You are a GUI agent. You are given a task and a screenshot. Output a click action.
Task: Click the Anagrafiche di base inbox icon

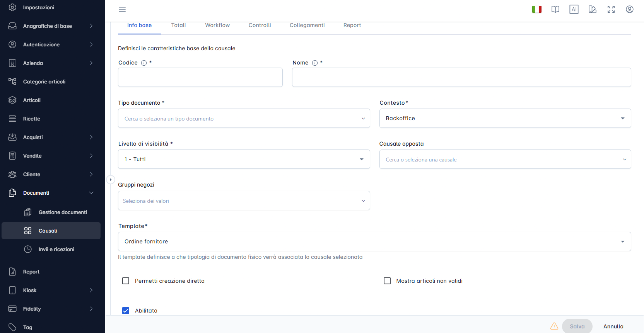pos(12,26)
